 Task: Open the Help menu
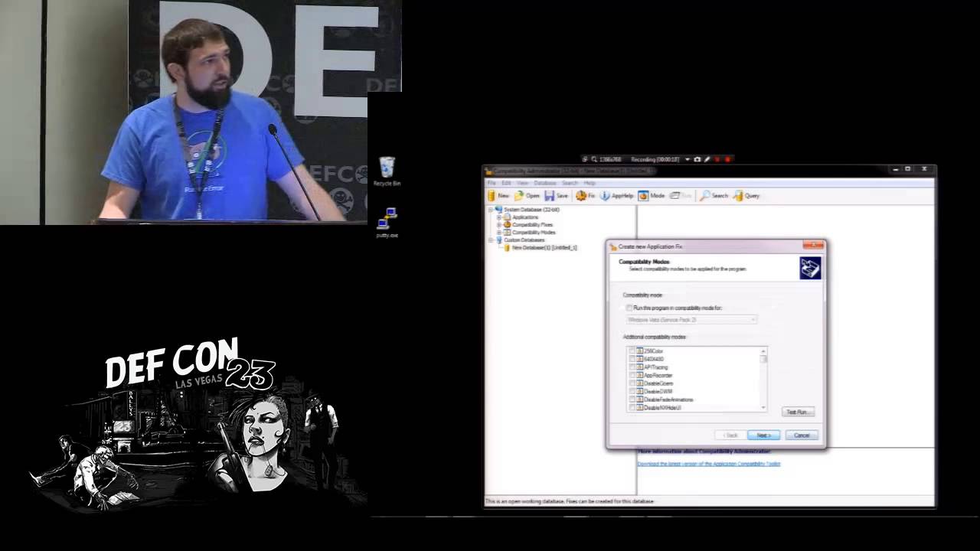click(x=590, y=184)
